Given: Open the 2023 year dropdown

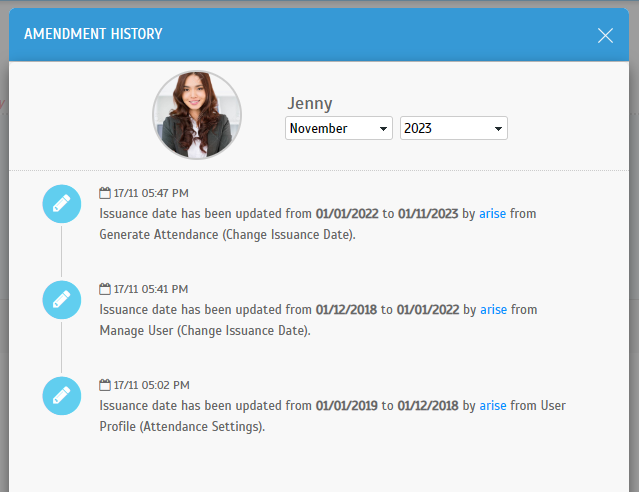Looking at the screenshot, I should coord(454,128).
